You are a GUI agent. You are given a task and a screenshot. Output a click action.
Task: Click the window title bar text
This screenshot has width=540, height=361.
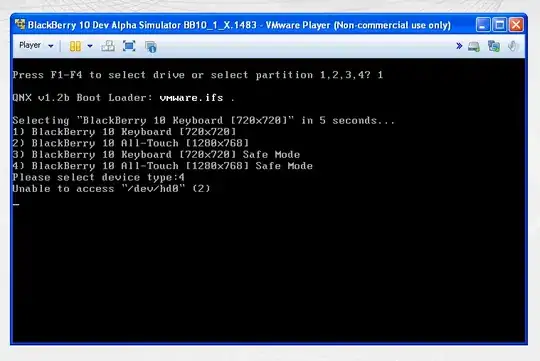(x=239, y=25)
